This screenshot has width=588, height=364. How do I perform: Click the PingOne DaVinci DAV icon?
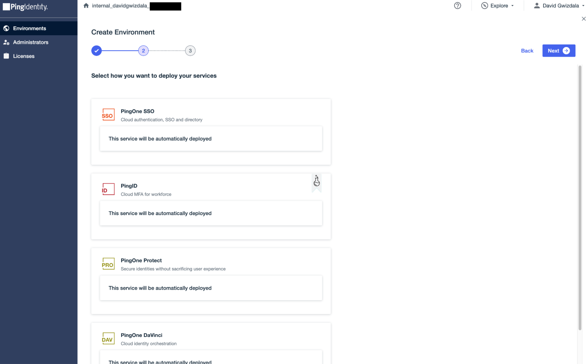(108, 338)
